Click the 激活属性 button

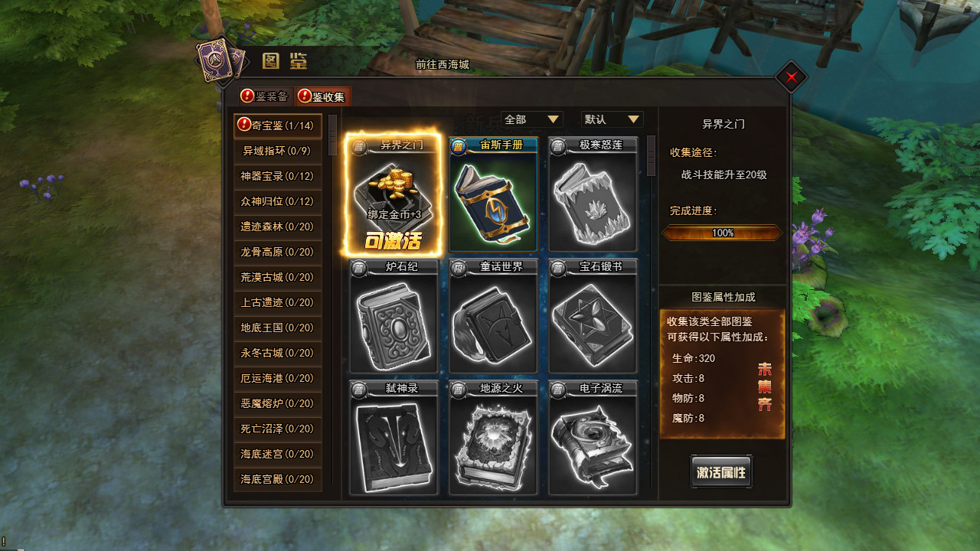click(x=720, y=472)
